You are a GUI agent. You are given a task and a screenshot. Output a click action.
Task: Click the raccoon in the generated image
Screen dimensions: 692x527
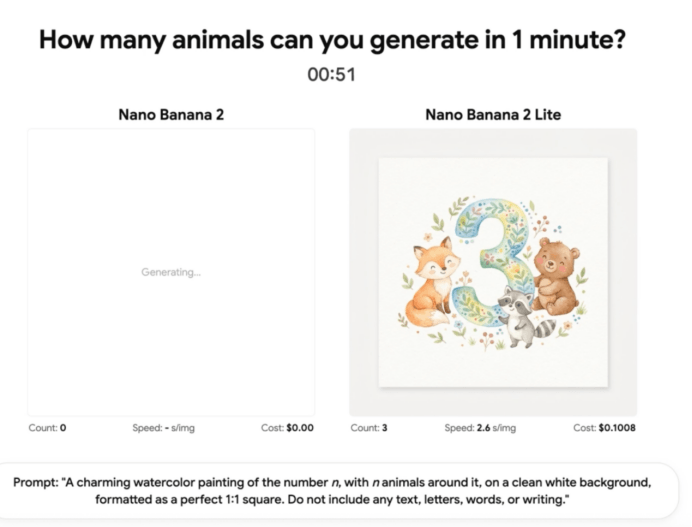(x=524, y=316)
